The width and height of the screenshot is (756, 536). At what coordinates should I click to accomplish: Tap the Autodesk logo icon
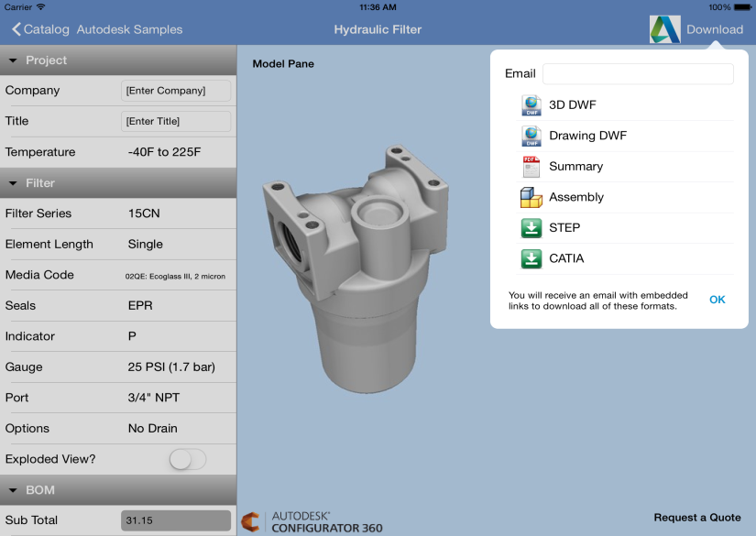pyautogui.click(x=665, y=29)
